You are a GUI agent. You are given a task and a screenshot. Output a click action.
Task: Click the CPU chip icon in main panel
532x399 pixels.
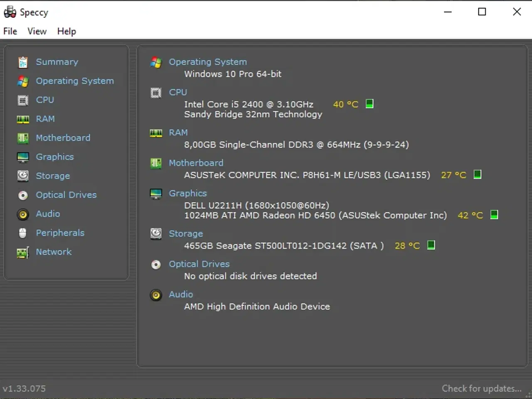(x=156, y=93)
